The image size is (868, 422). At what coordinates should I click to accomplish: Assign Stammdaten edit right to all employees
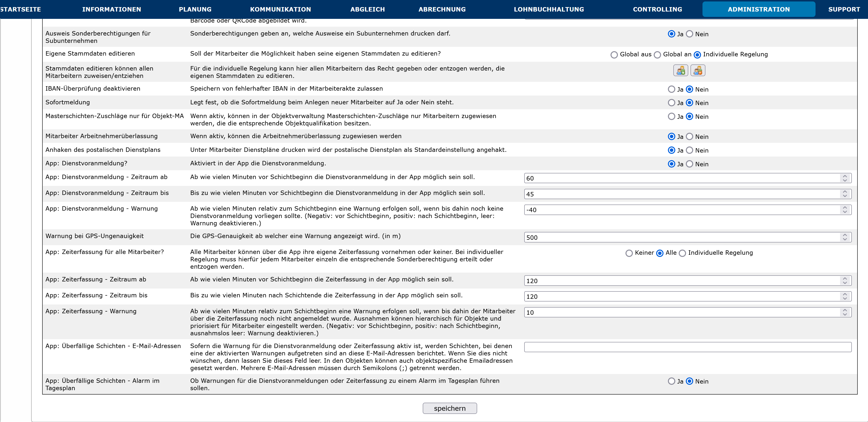pyautogui.click(x=680, y=70)
